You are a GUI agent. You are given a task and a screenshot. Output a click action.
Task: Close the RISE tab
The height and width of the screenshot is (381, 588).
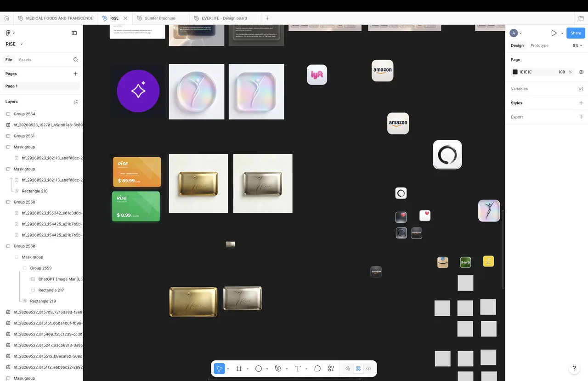click(125, 18)
